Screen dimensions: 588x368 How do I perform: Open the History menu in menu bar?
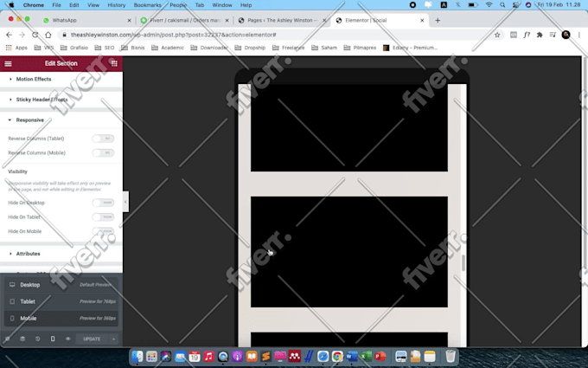[116, 5]
